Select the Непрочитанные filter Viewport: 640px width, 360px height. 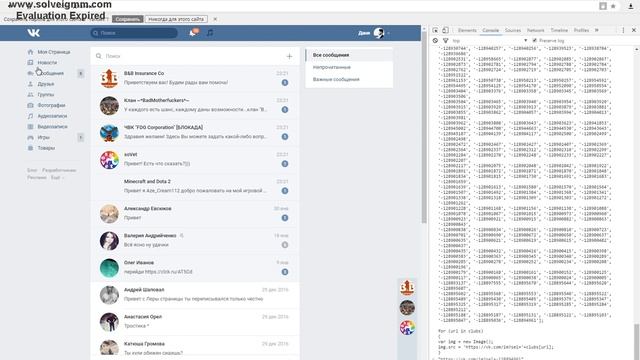[349, 67]
